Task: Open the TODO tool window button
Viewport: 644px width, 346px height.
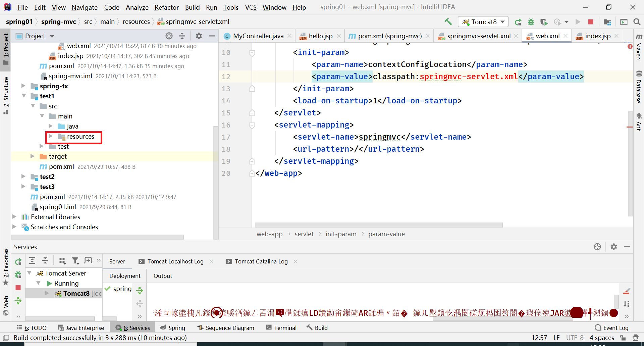Action: (32, 328)
